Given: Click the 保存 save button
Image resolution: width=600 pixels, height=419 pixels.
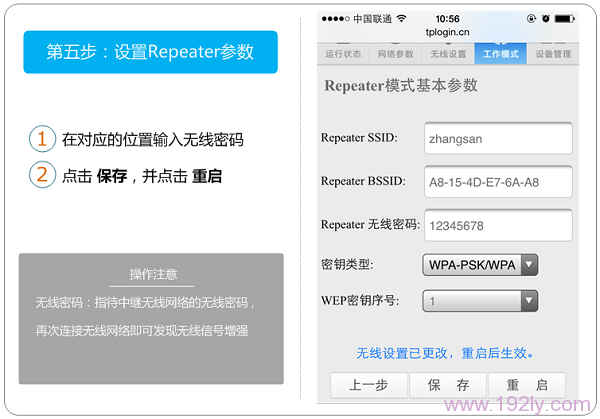Looking at the screenshot, I should [x=448, y=385].
